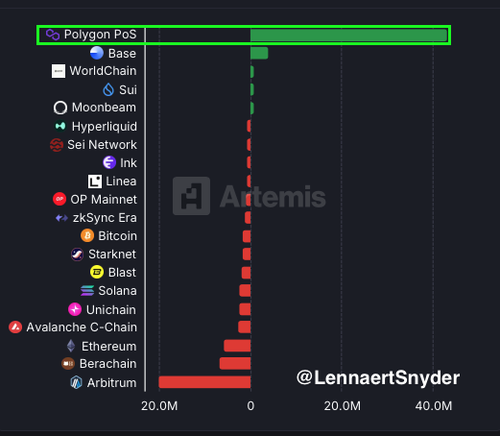
Task: Click the Ethereum red bar
Action: coord(237,346)
